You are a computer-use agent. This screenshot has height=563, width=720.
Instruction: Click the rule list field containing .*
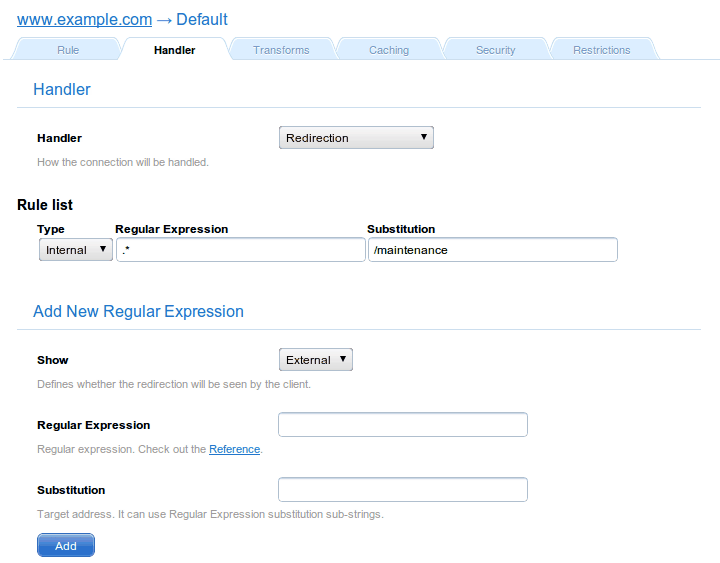(x=240, y=250)
